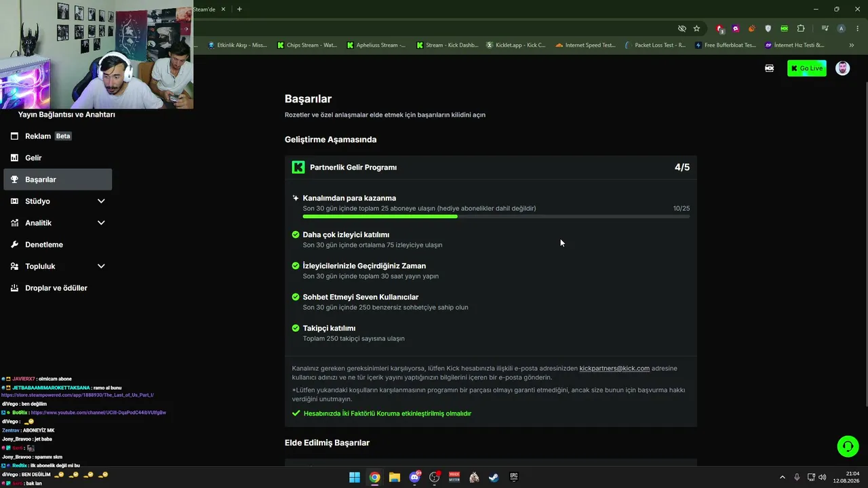Click checkmark beside Sohbet Etmeyi Seven Kullanıcılar
The height and width of the screenshot is (488, 868).
point(296,297)
